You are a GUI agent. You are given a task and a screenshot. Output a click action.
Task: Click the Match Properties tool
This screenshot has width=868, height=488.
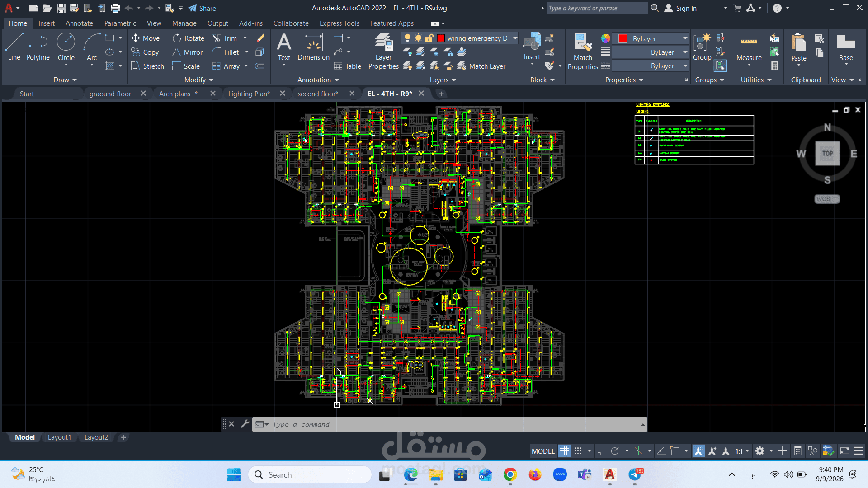(583, 51)
